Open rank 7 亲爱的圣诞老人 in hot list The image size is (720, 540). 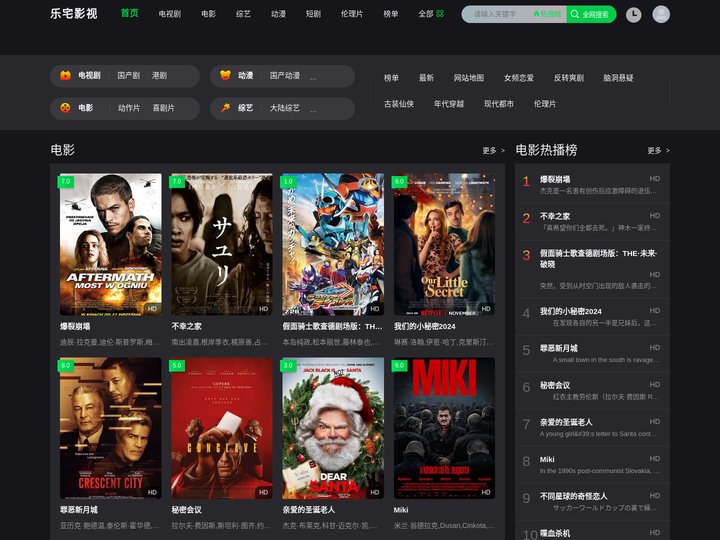pyautogui.click(x=592, y=428)
